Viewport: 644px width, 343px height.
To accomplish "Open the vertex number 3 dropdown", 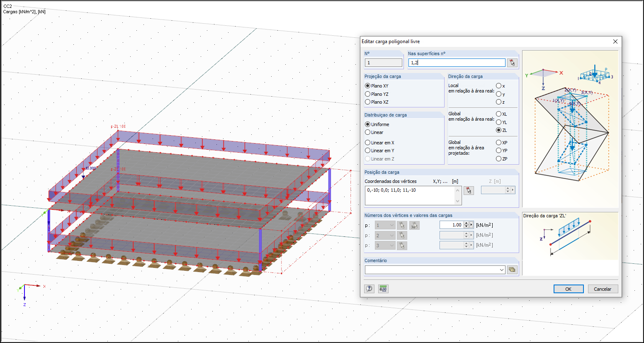I will (385, 246).
